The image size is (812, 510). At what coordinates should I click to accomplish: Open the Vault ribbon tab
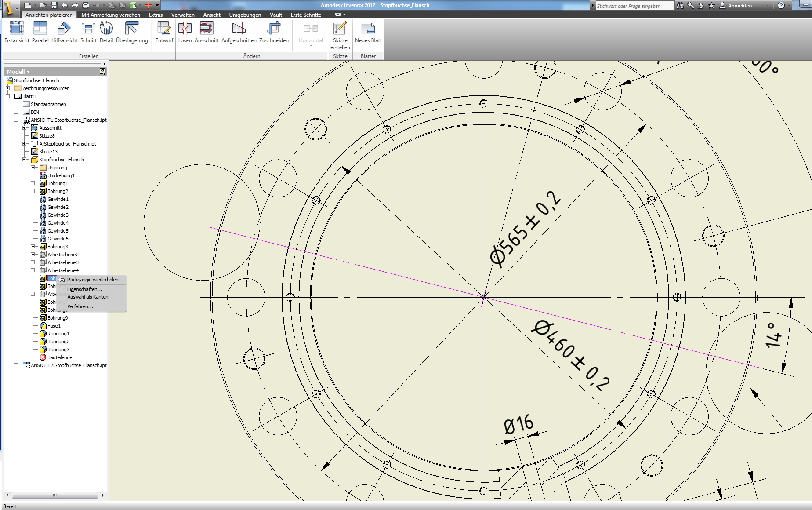276,15
